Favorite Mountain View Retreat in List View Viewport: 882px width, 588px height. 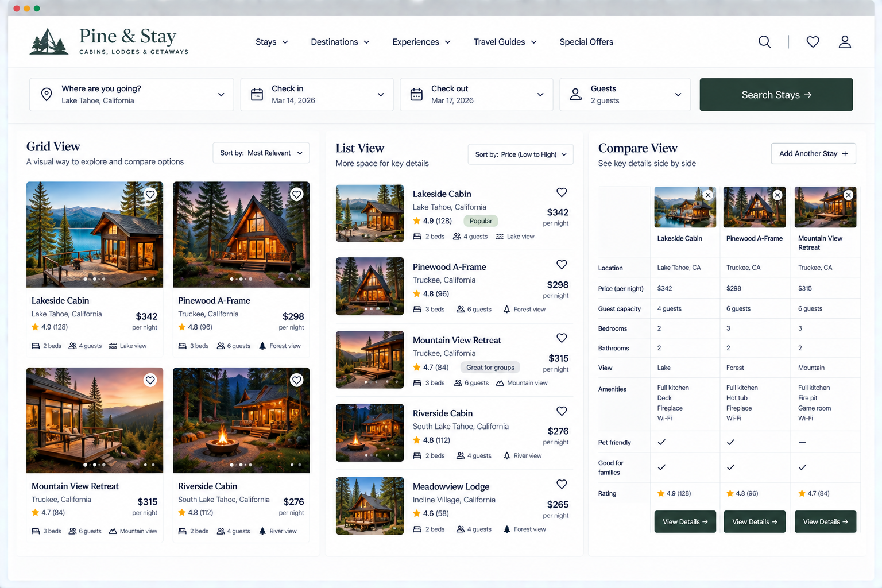point(562,338)
